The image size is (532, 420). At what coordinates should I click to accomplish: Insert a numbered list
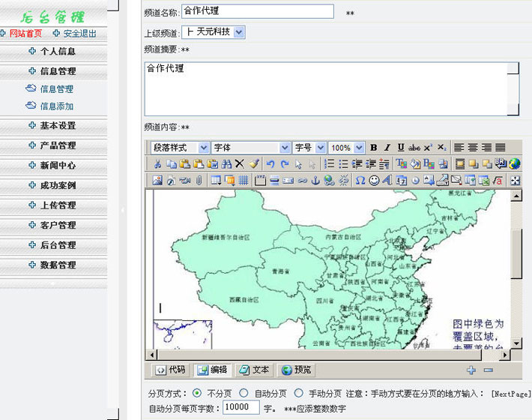329,164
